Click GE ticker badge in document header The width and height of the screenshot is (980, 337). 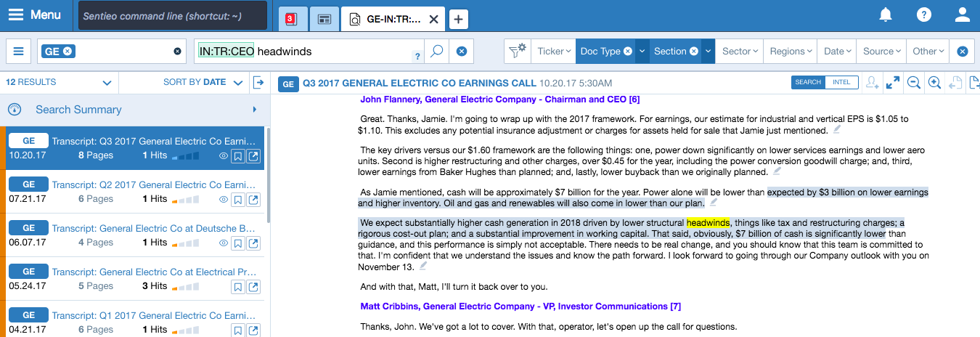pyautogui.click(x=288, y=84)
